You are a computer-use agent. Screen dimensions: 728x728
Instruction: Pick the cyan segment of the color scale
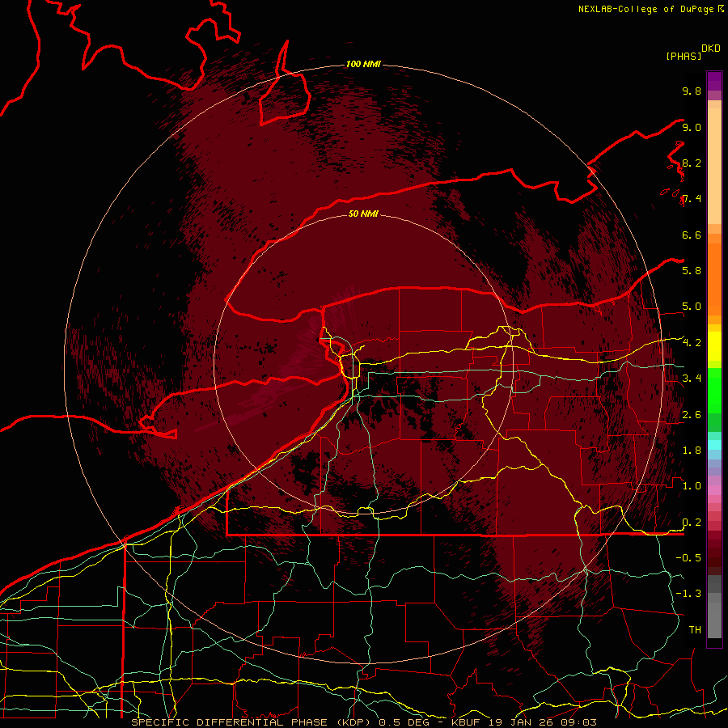click(x=714, y=444)
